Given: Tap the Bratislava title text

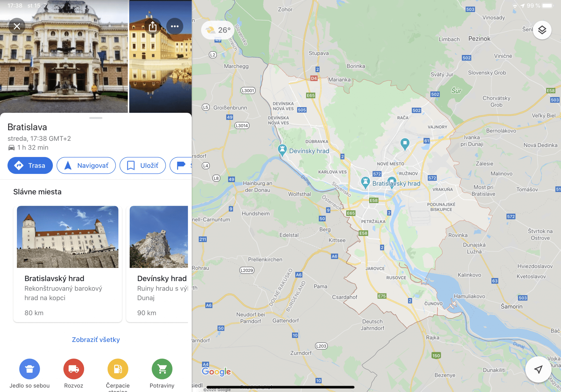Looking at the screenshot, I should coord(27,127).
